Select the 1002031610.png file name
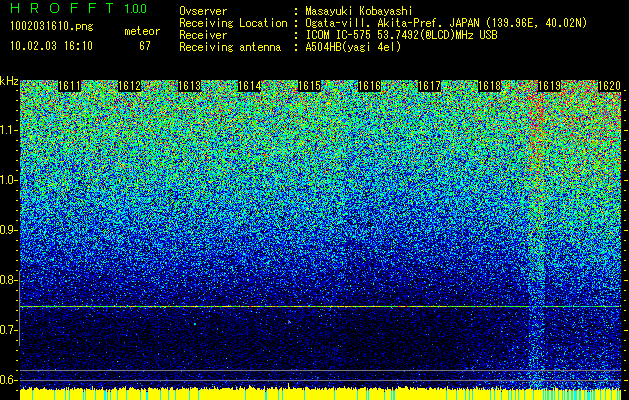Screen dimensions: 629x400 click(x=52, y=26)
